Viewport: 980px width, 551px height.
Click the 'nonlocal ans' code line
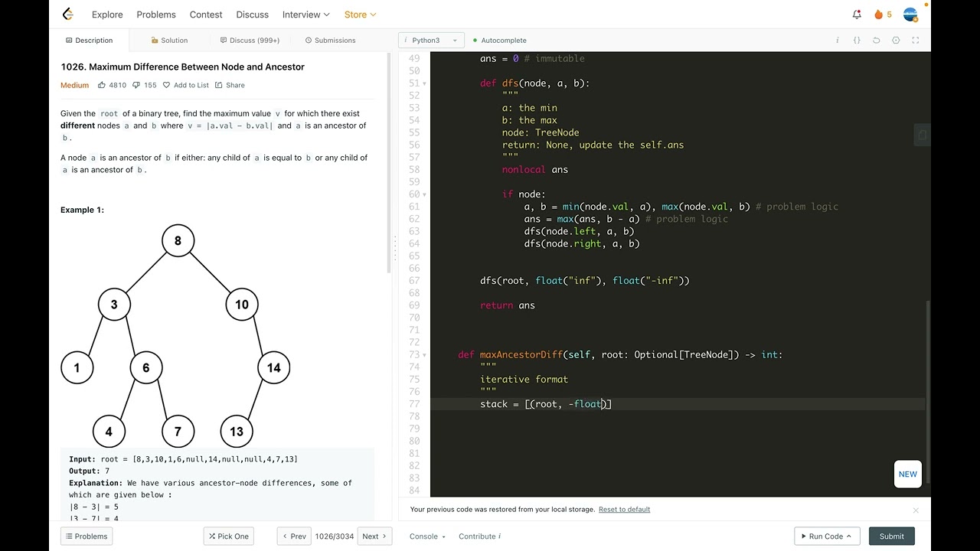coord(535,170)
